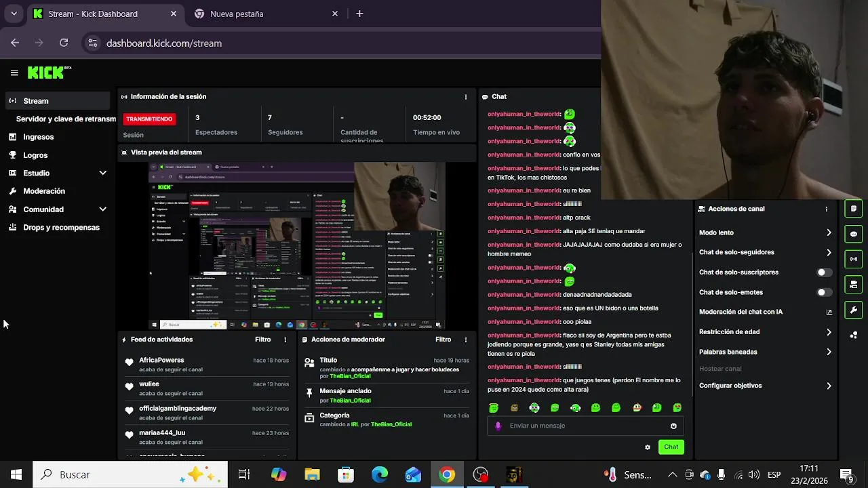This screenshot has height=488, width=868.
Task: View site information icon in the address bar
Action: click(x=93, y=43)
